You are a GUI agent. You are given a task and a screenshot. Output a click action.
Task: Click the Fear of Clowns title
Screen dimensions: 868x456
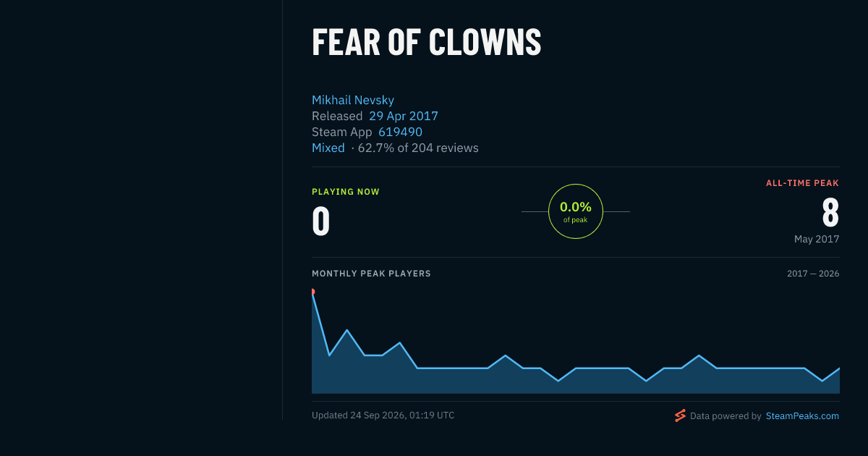point(427,42)
